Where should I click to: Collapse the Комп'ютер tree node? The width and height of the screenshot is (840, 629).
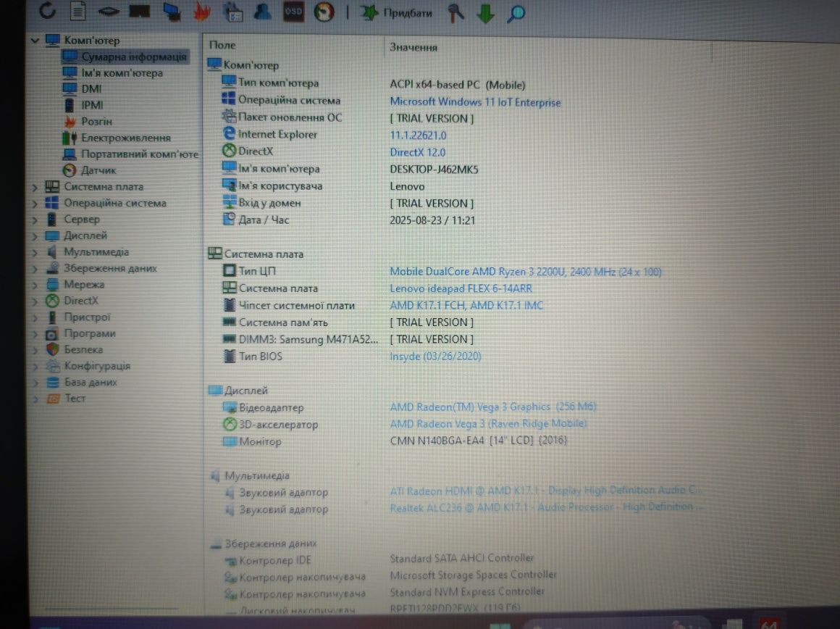pyautogui.click(x=35, y=40)
